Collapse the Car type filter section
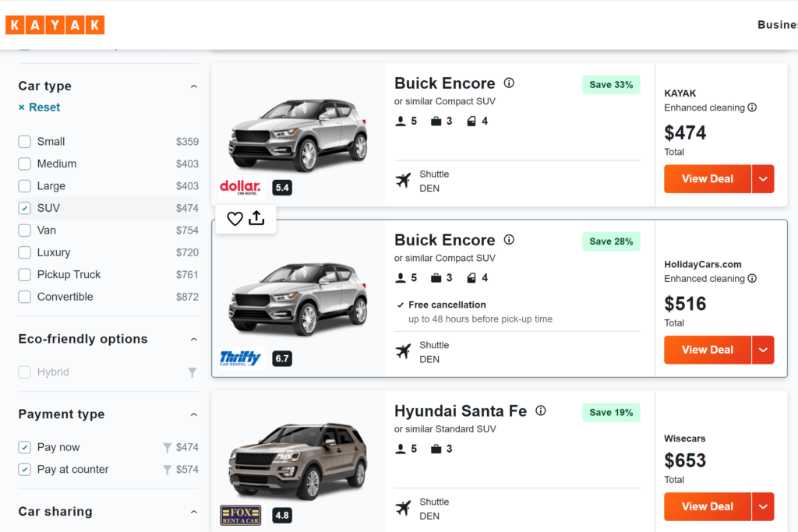 coord(194,86)
